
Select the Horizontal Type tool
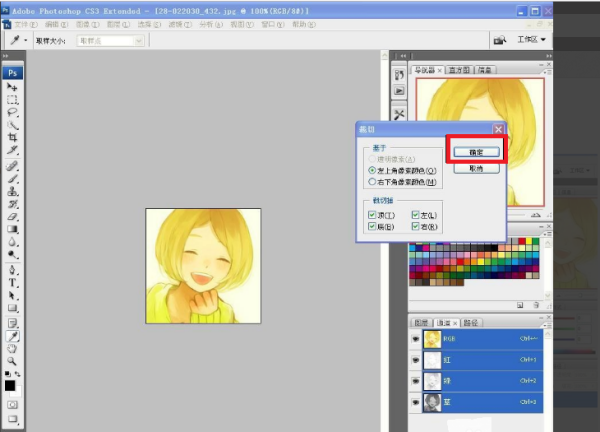pyautogui.click(x=12, y=283)
